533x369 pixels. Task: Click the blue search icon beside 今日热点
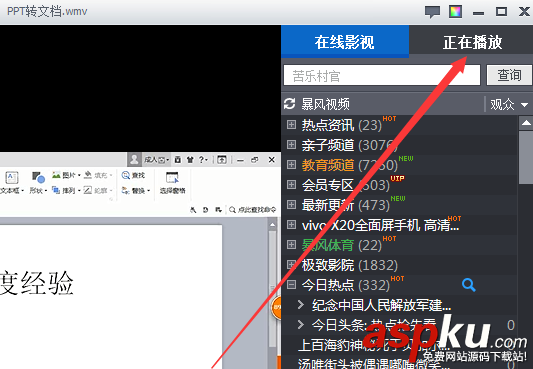click(x=469, y=285)
